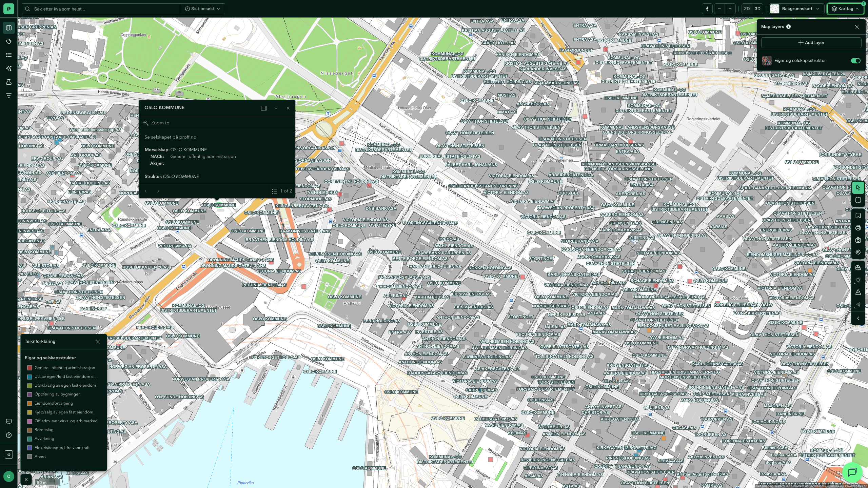Open the help question mark icon
This screenshot has width=868, height=488.
click(x=9, y=435)
